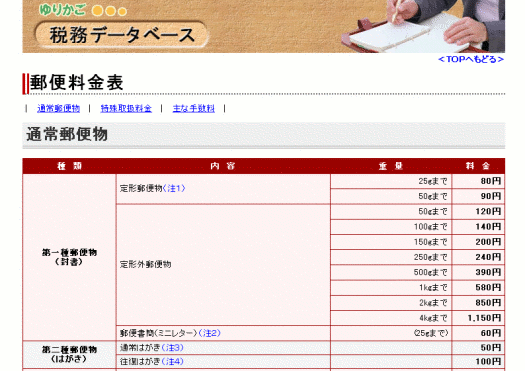Click the 通常郵便物 section header bar
The image size is (525, 371).
point(264,135)
